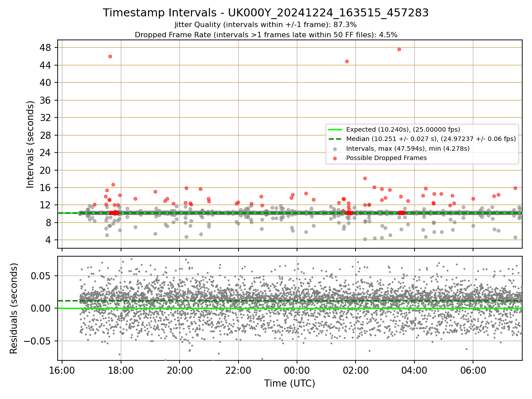The width and height of the screenshot is (532, 399).
Task: Click the dashed dark green line sample in legend
Action: (x=335, y=139)
